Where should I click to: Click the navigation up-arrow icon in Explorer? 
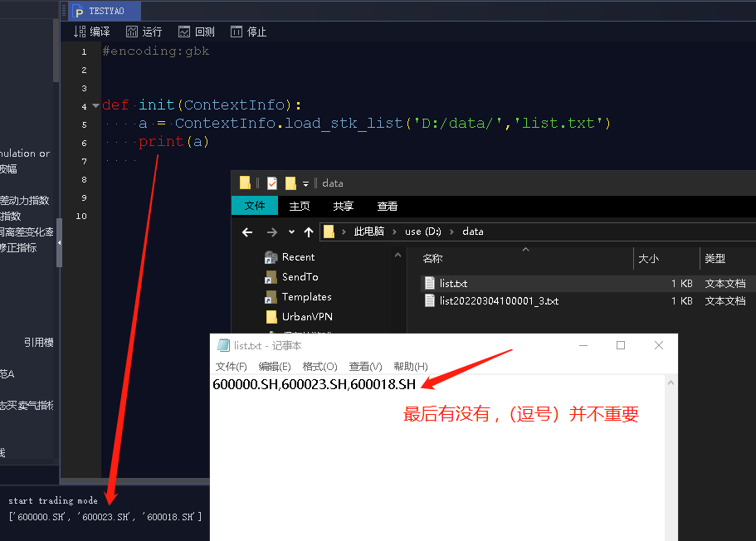pyautogui.click(x=310, y=232)
